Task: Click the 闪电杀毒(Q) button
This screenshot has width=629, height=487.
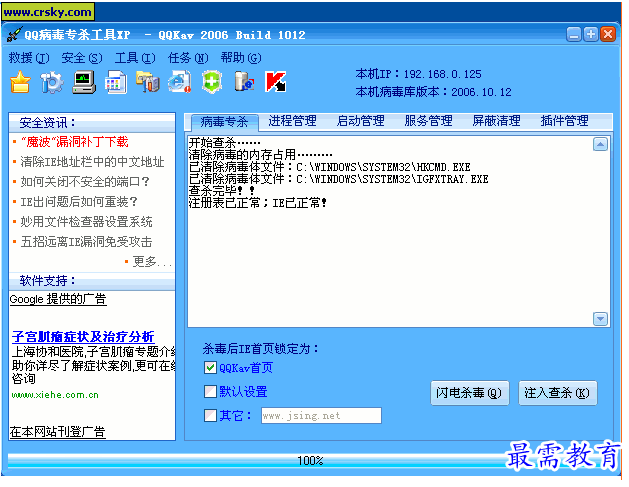Action: (470, 393)
